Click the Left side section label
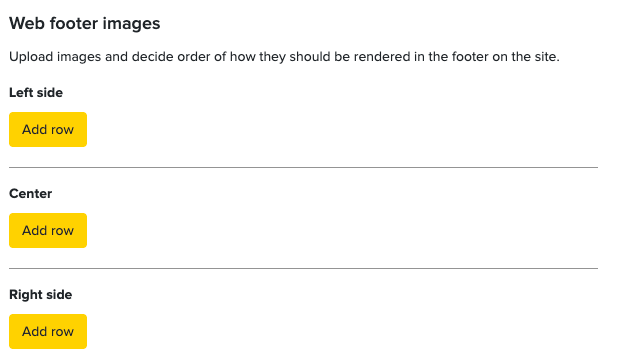The image size is (617, 362). click(36, 92)
